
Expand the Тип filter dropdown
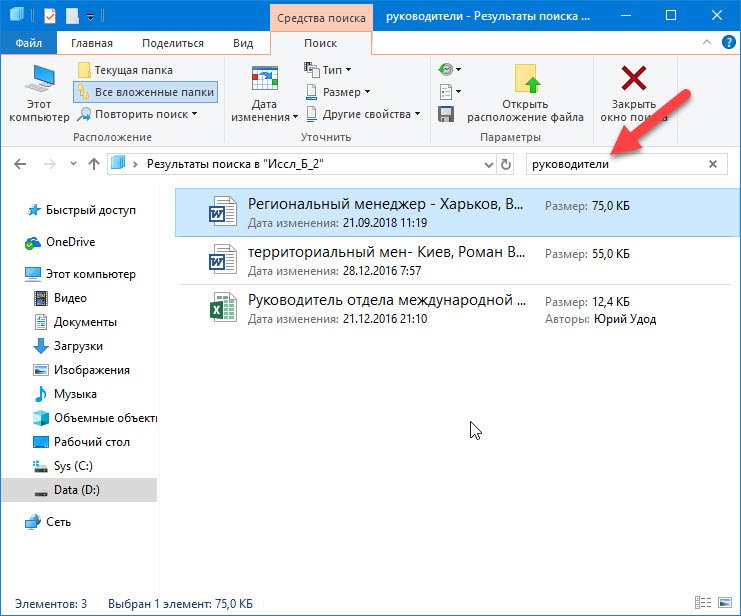click(x=329, y=70)
